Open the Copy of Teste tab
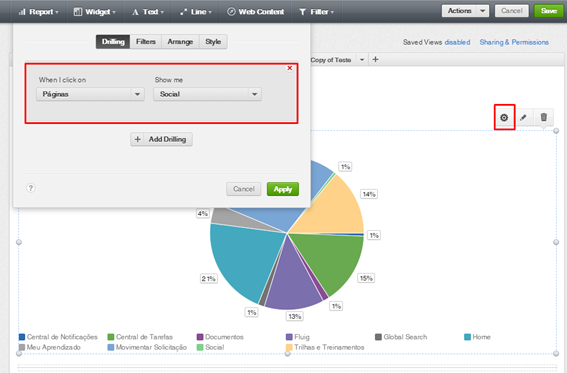This screenshot has width=567, height=373. tap(331, 60)
